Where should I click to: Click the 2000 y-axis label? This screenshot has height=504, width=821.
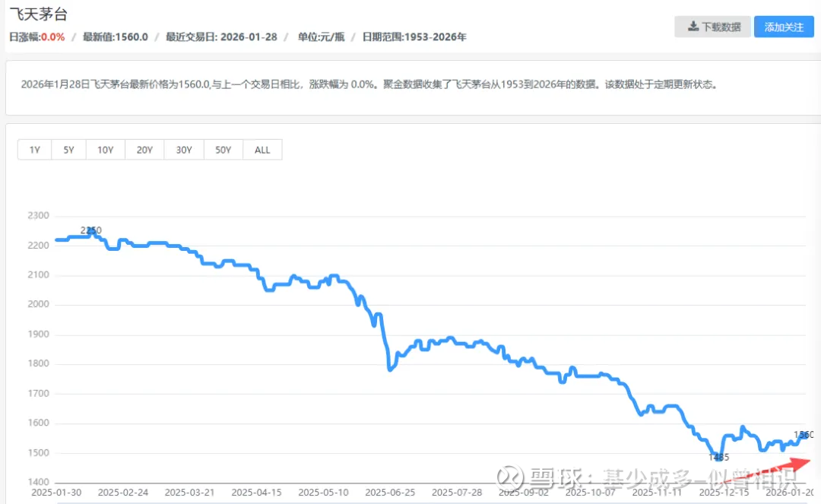coord(38,304)
